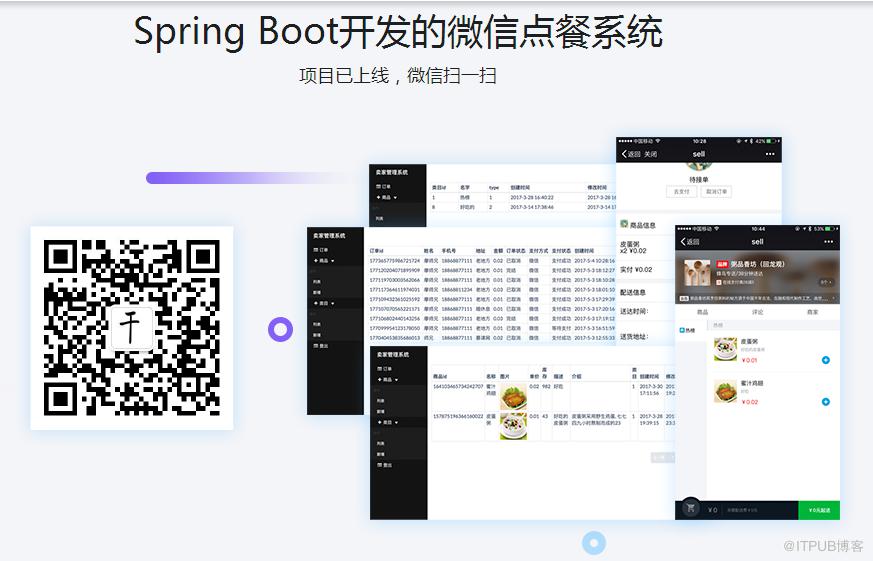The height and width of the screenshot is (561, 873).
Task: Tap 返回 back arrow on order detail phone
Action: [x=631, y=154]
